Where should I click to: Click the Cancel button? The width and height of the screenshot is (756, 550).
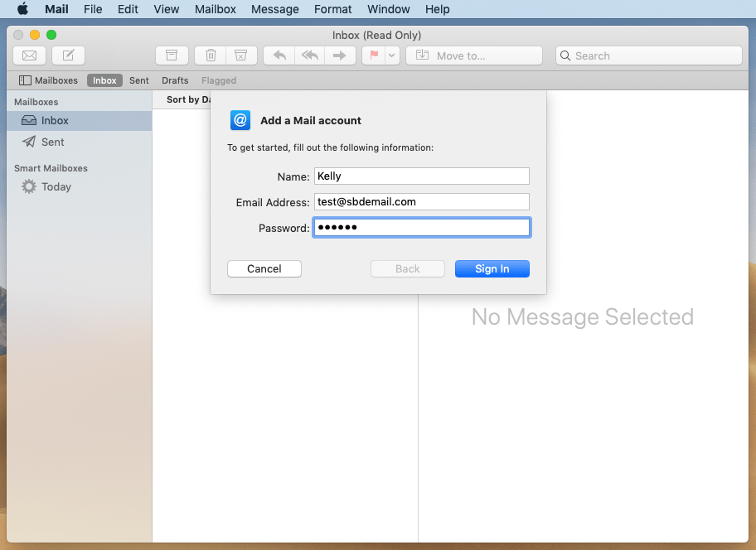point(264,268)
